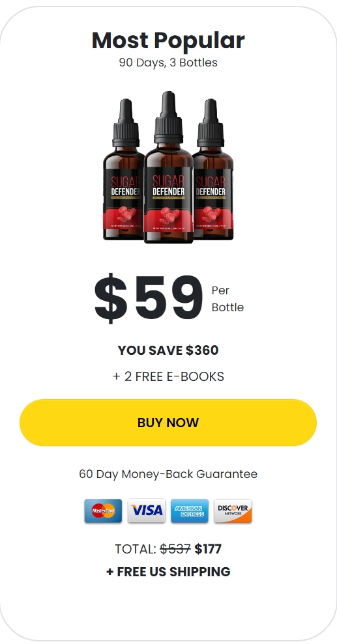Click the MasterCard payment icon
This screenshot has width=337, height=644.
click(x=103, y=511)
